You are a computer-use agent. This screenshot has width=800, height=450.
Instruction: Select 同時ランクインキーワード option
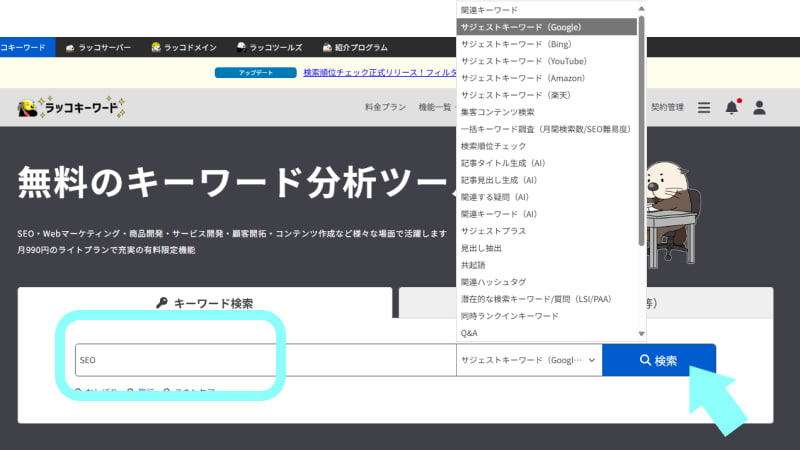546,316
